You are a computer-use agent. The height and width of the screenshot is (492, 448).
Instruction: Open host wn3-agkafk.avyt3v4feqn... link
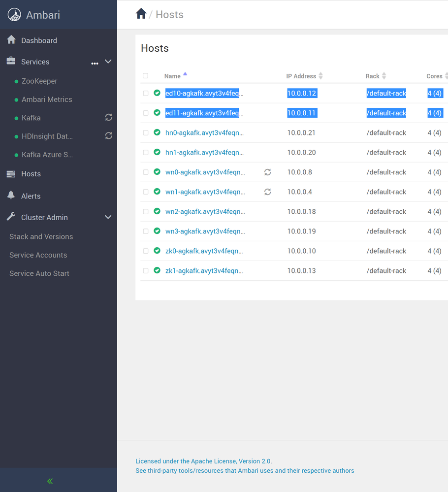click(x=205, y=231)
